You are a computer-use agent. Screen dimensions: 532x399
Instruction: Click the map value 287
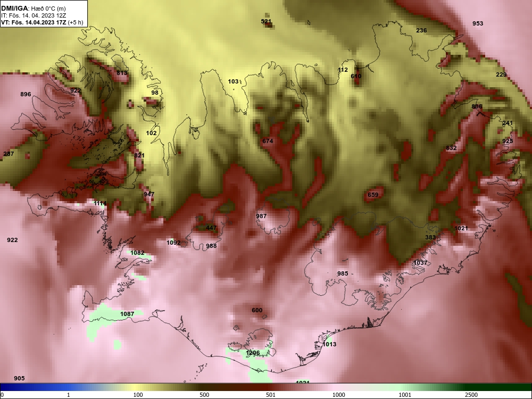tap(9, 154)
